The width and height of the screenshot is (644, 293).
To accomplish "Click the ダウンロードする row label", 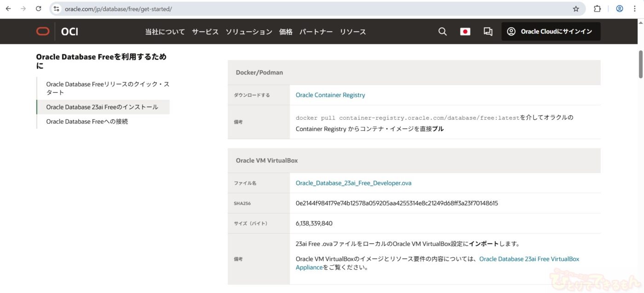I will pos(252,95).
